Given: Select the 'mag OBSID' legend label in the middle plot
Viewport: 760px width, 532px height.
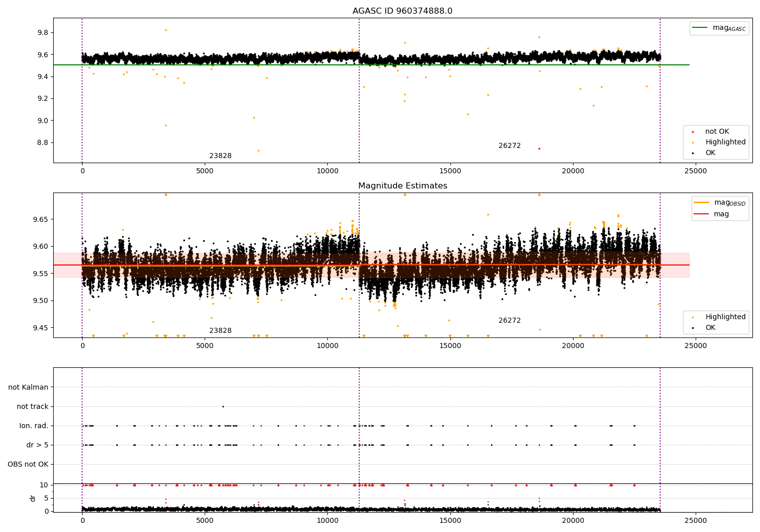Looking at the screenshot, I should pos(730,203).
